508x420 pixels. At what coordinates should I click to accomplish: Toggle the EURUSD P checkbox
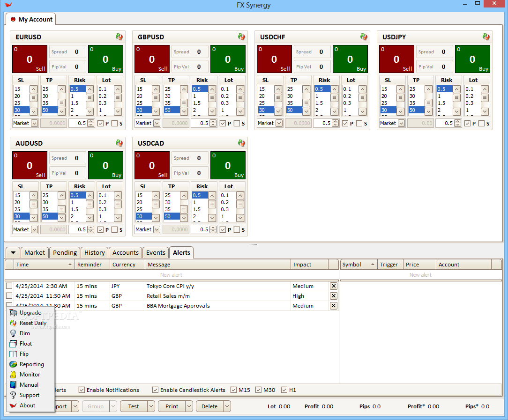pos(100,123)
